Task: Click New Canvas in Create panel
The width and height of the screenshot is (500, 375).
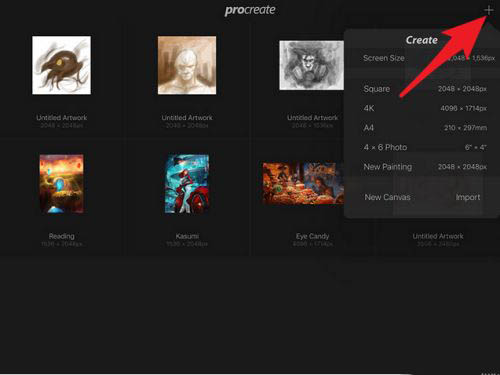Action: [387, 197]
